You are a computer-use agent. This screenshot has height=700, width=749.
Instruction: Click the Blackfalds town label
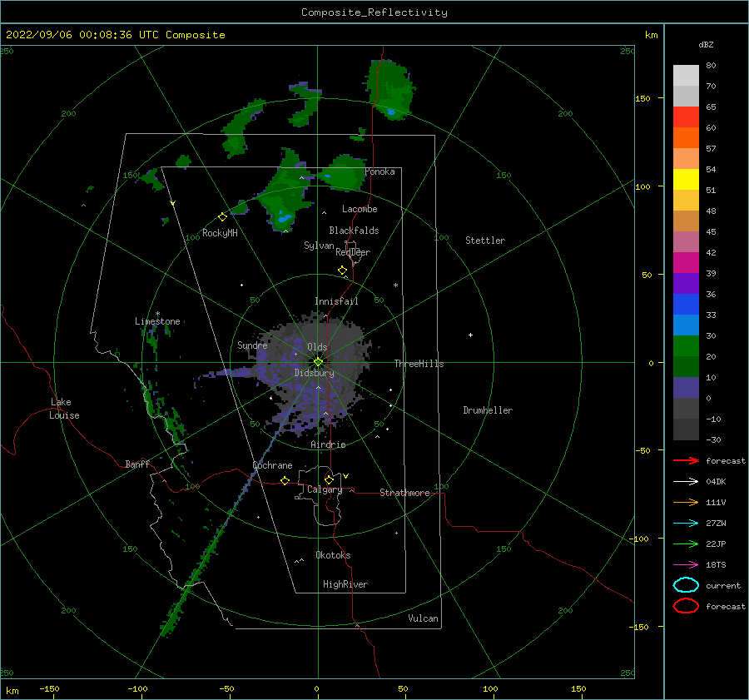click(x=354, y=231)
